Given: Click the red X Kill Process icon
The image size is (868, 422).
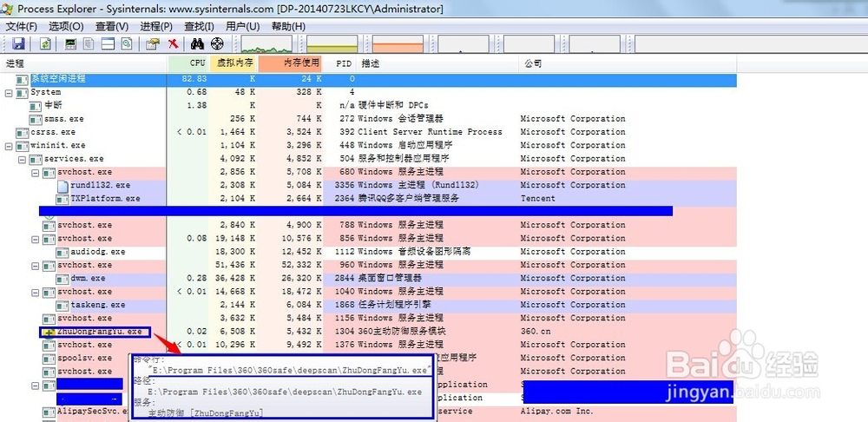Looking at the screenshot, I should pos(174,43).
